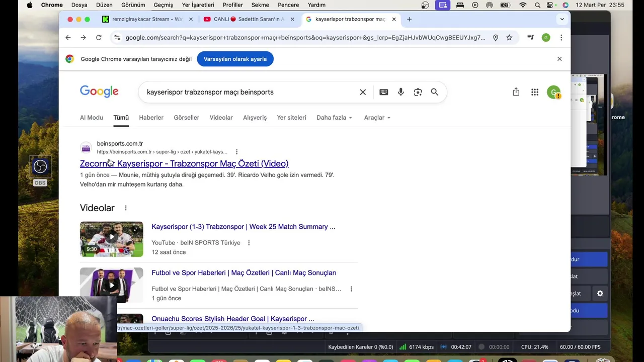Open the media controls toolbar icon
Screen dimensions: 644x362
[x=530, y=38]
